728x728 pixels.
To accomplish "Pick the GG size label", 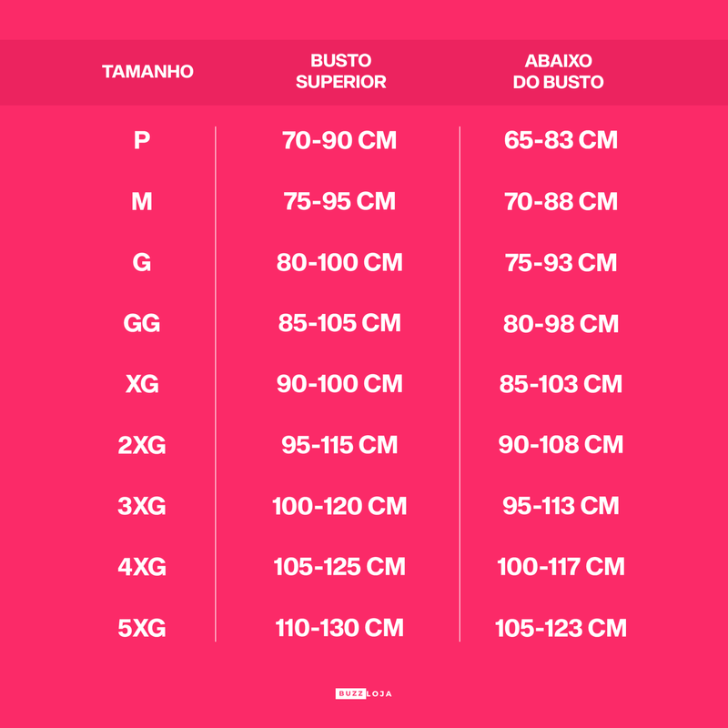I will click(142, 324).
